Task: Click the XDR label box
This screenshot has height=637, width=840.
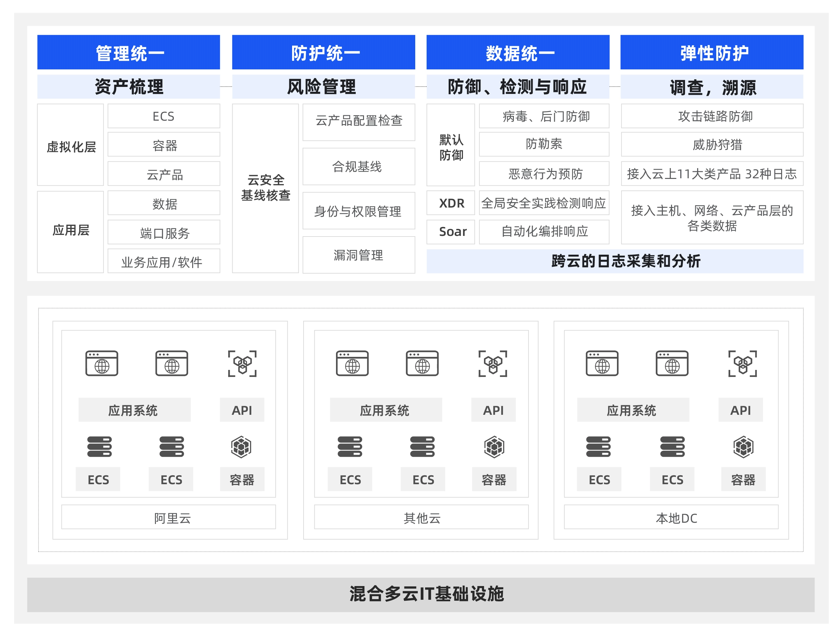Action: point(451,203)
